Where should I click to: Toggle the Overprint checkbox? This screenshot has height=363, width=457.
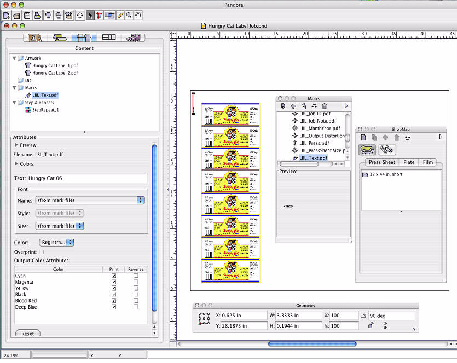point(43,252)
